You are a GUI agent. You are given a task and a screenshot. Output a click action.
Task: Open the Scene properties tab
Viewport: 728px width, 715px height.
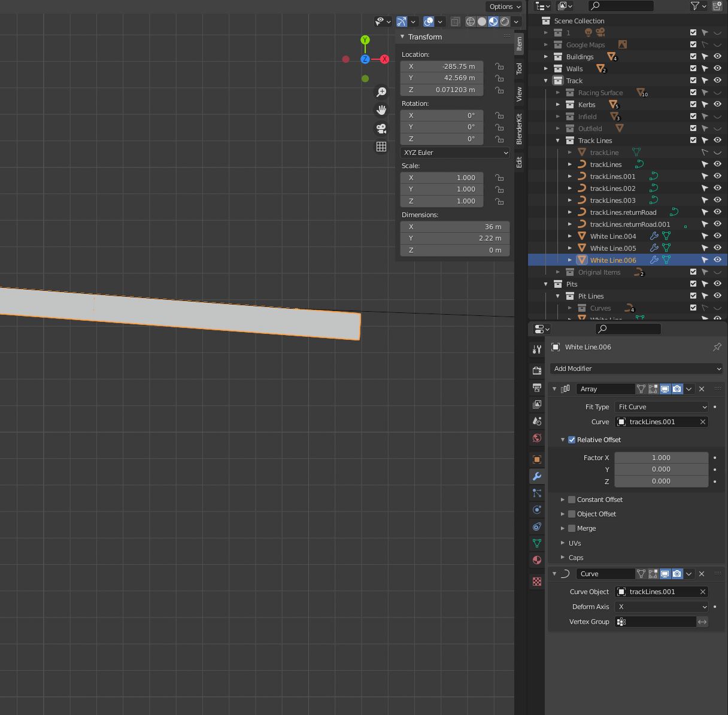(537, 421)
